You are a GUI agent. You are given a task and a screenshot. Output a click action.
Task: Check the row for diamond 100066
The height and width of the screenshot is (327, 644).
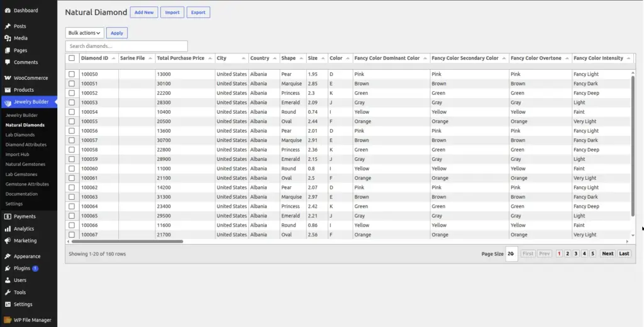[x=72, y=226]
